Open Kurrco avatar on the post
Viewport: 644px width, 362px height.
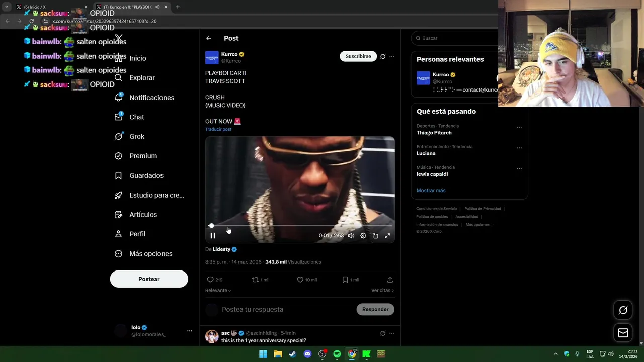click(212, 57)
